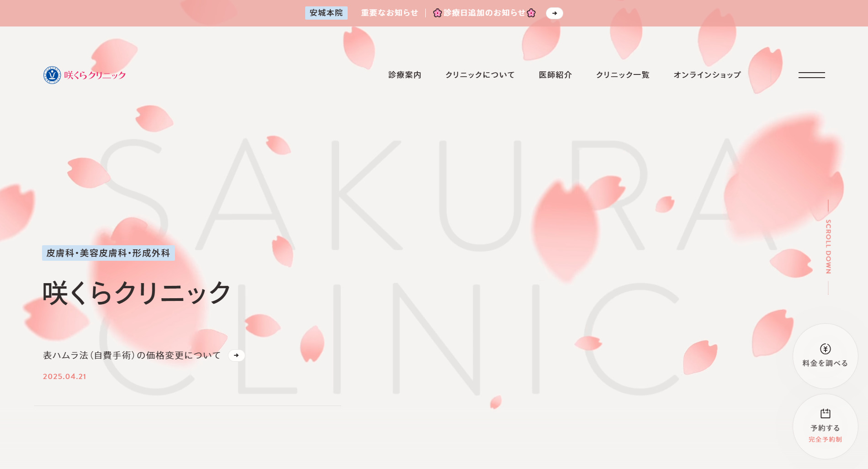The width and height of the screenshot is (868, 469).
Task: Open the 診療案内 menu item
Action: pyautogui.click(x=405, y=75)
